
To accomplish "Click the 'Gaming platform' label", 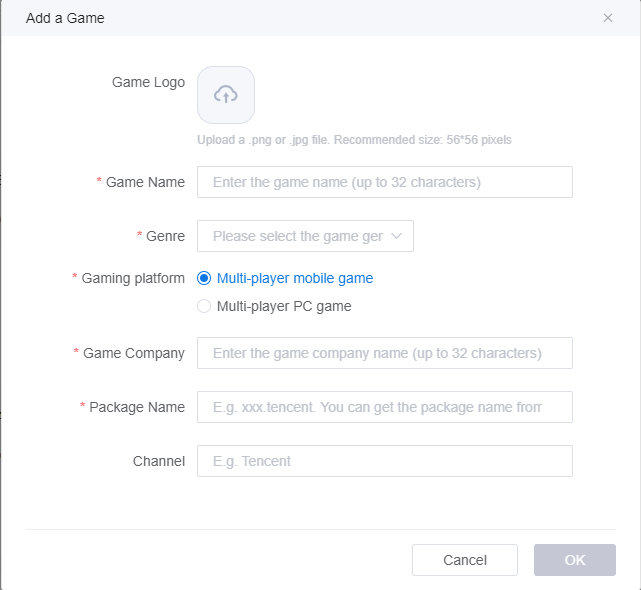I will 133,278.
